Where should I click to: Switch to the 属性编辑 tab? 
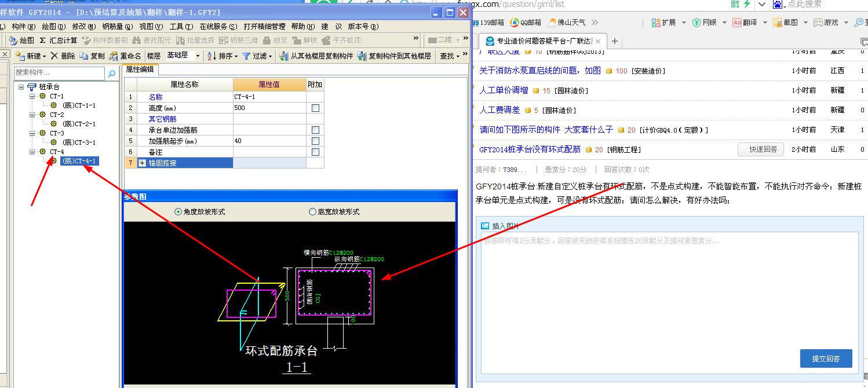pyautogui.click(x=141, y=69)
